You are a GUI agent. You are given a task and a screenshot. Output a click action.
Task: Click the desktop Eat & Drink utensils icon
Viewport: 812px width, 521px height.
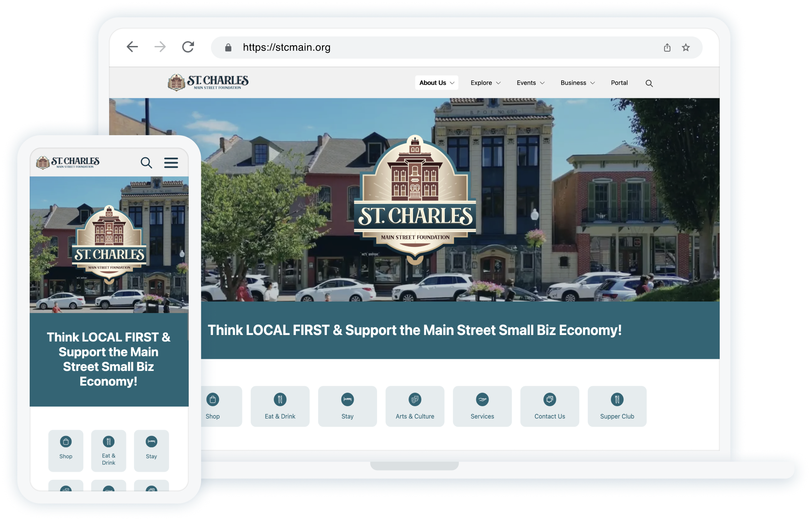[x=280, y=400]
